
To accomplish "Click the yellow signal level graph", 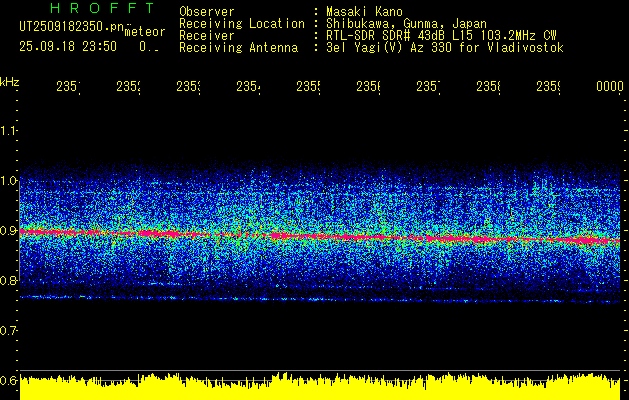I will (320, 387).
